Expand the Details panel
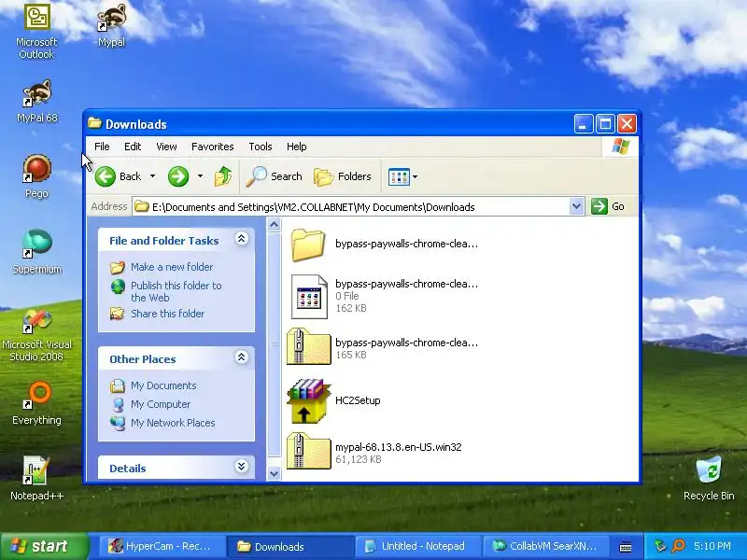Image resolution: width=747 pixels, height=560 pixels. 242,467
